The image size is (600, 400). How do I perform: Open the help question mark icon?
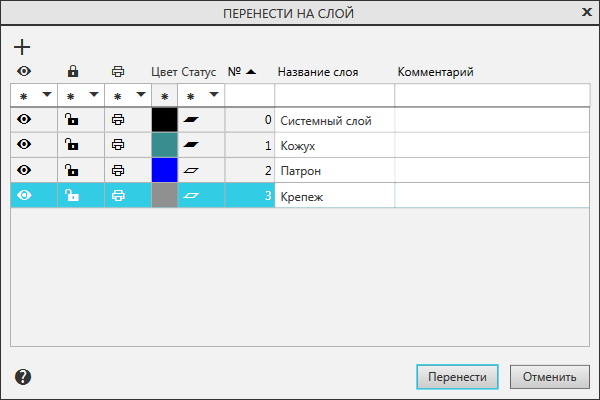click(x=24, y=377)
